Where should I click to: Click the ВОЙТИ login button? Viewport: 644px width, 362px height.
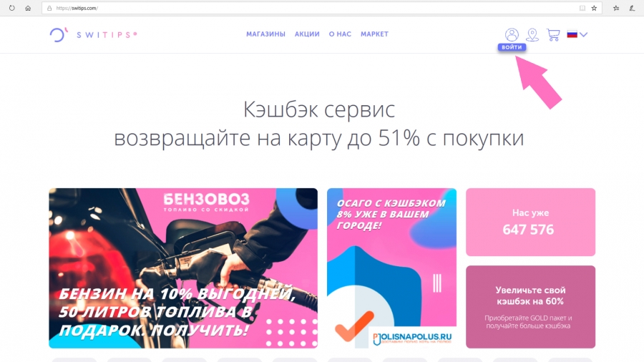[x=512, y=47]
